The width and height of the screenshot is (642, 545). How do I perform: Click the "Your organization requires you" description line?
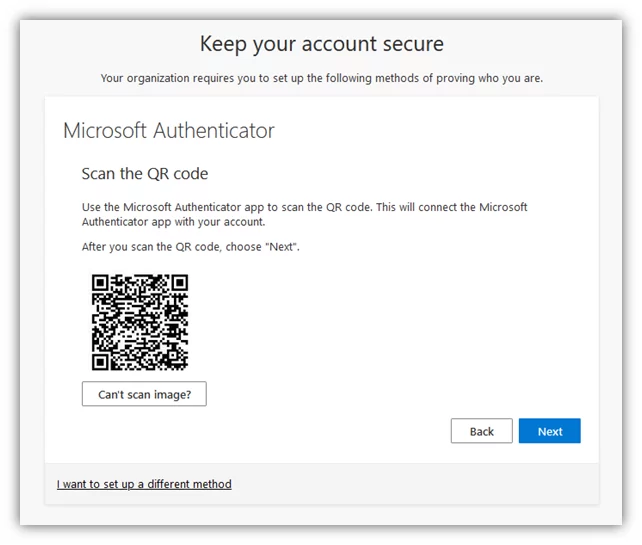click(322, 78)
